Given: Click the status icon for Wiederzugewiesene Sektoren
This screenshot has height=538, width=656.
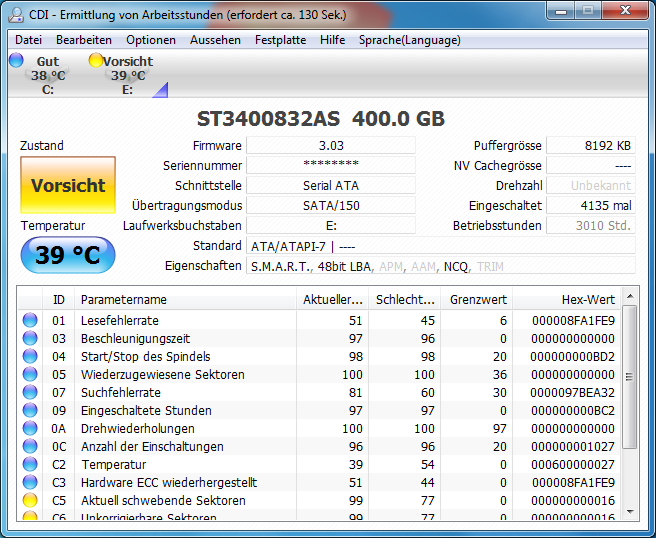Looking at the screenshot, I should tap(30, 374).
